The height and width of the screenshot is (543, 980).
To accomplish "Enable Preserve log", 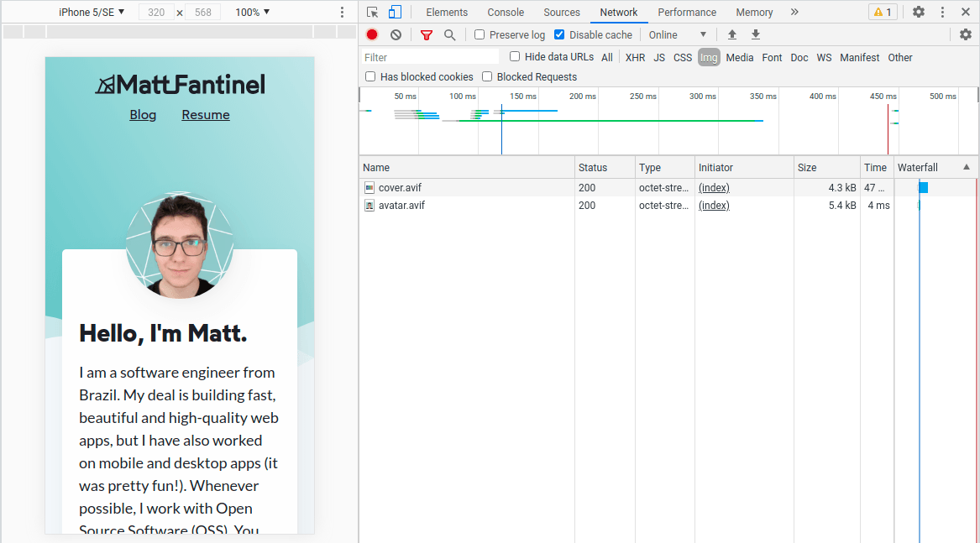I will click(479, 34).
